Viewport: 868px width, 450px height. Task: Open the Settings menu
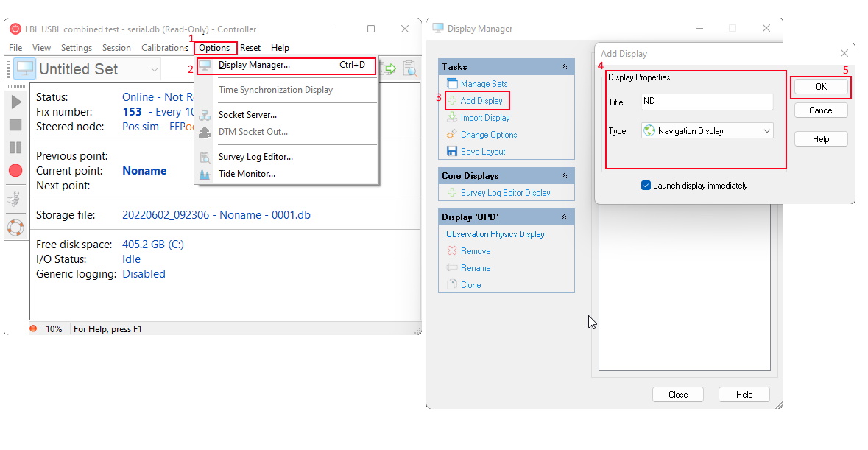tap(77, 48)
